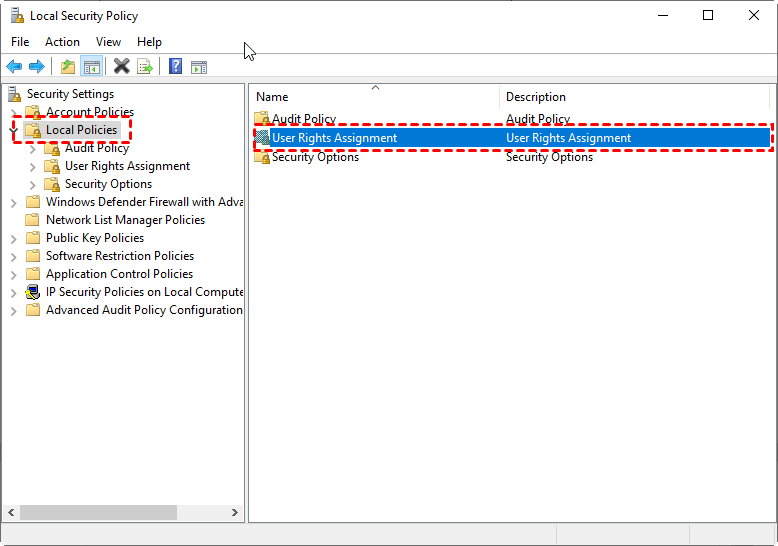Screen dimensions: 778x546
Task: Sort by the Description column header
Action: pyautogui.click(x=635, y=96)
